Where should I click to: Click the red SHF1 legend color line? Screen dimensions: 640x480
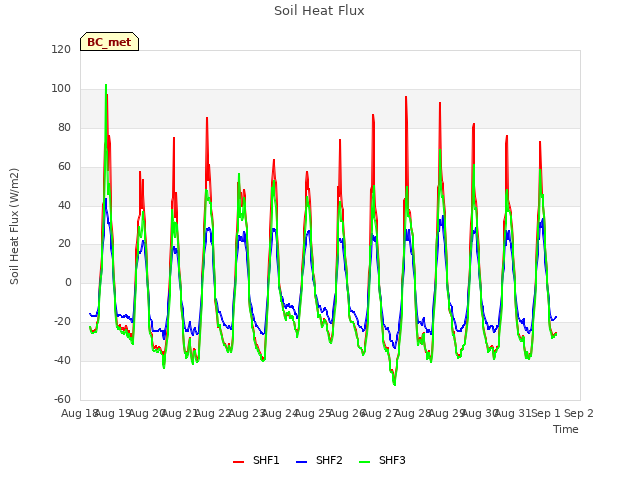[238, 462]
